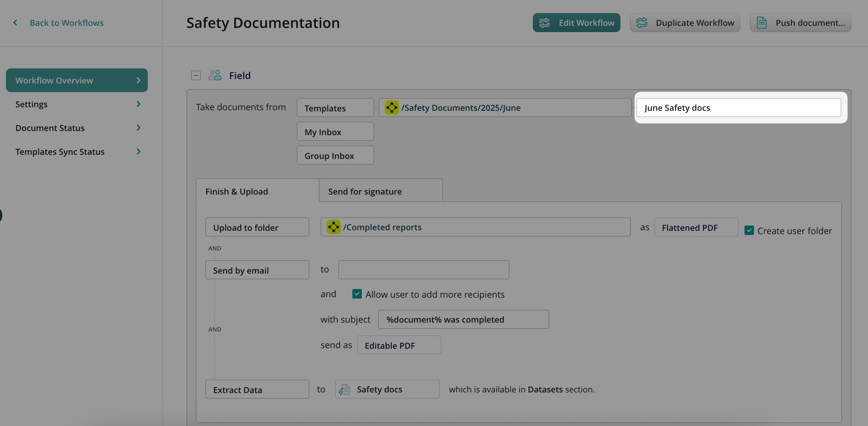Click the Safety docs dataset icon

click(344, 389)
